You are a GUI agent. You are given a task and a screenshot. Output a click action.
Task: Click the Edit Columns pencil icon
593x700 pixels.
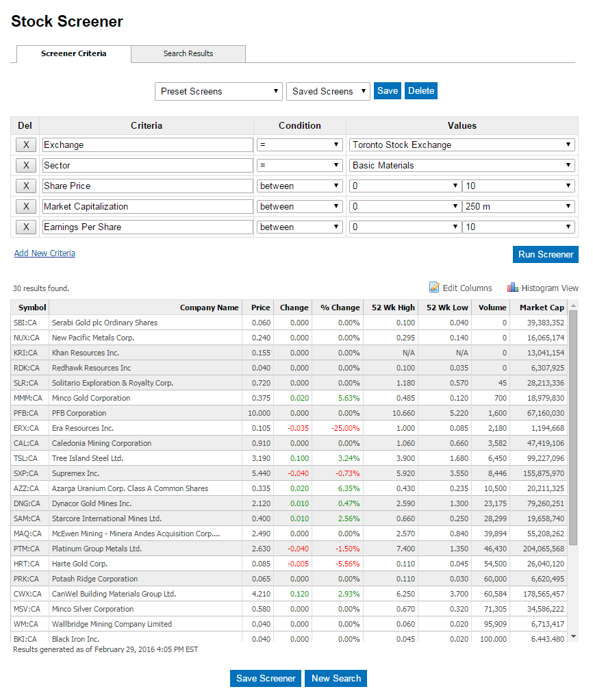[434, 288]
